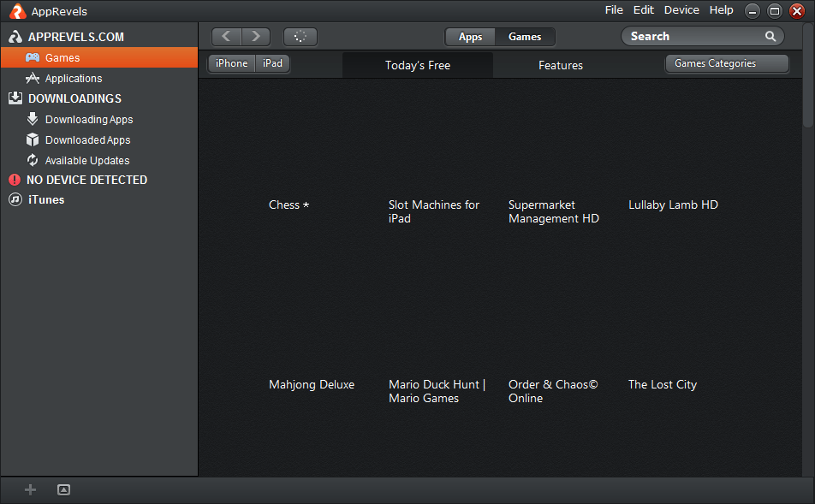
Task: Open Downloaded Apps via package icon
Action: [x=33, y=139]
